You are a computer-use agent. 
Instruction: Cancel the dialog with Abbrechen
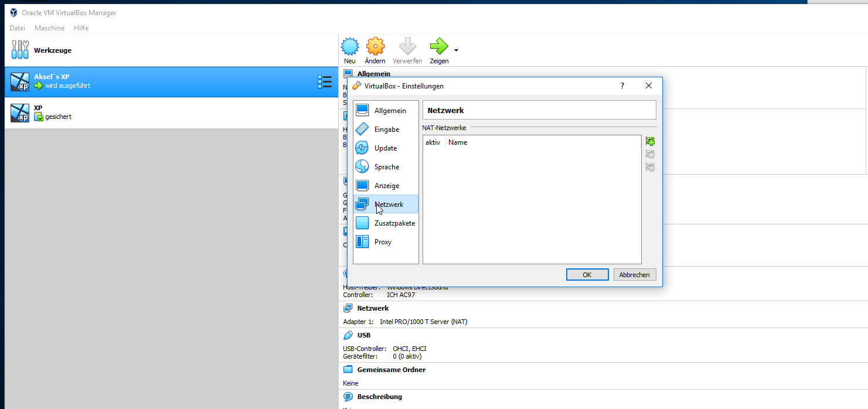point(635,275)
